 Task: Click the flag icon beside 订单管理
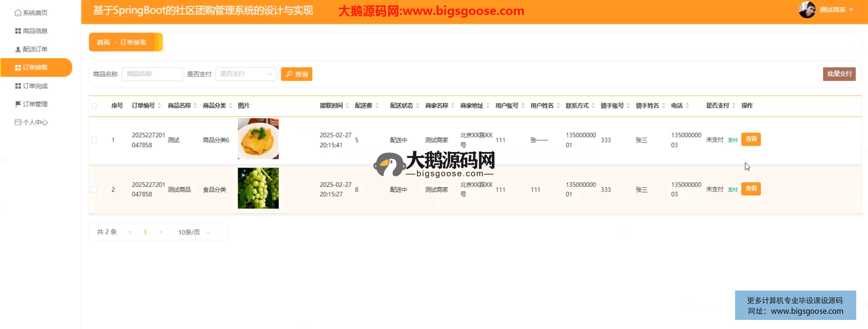[18, 104]
